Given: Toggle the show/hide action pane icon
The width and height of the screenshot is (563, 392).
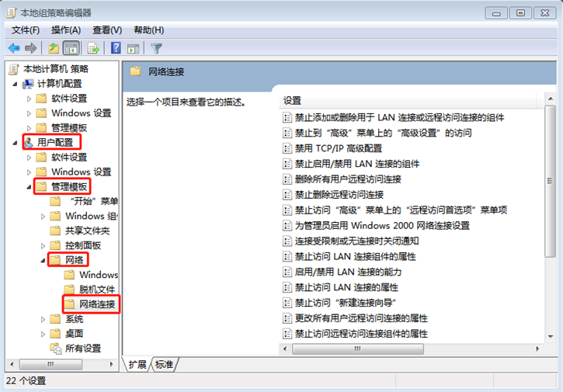Looking at the screenshot, I should coord(133,48).
